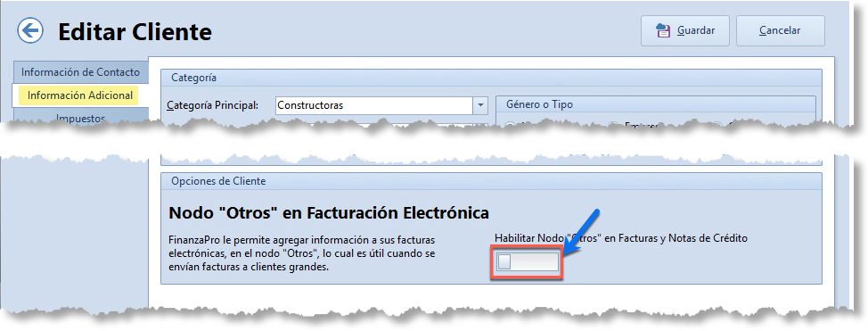Expand the Categoría Principal dropdown arrow
The width and height of the screenshot is (868, 331).
[479, 104]
